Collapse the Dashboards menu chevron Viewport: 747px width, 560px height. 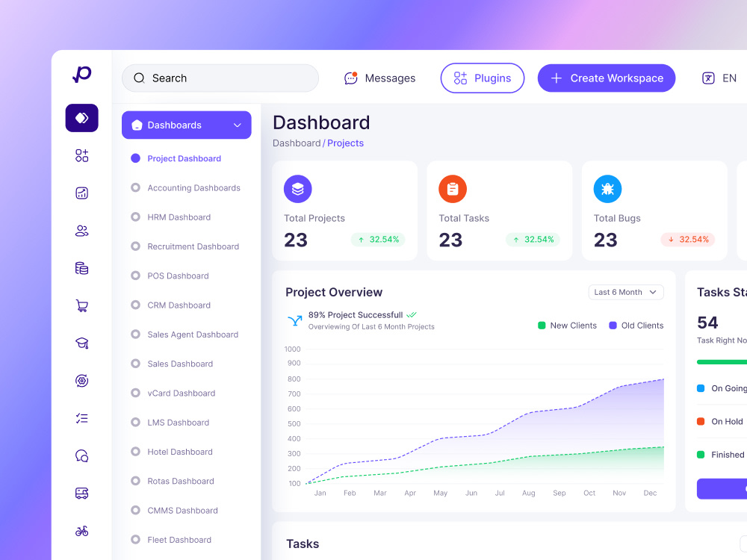(238, 125)
